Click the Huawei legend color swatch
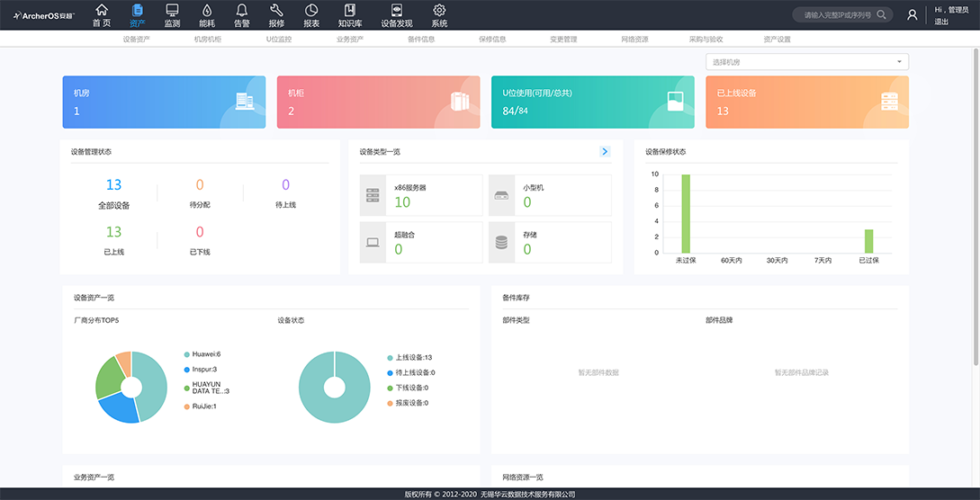980x500 pixels. (186, 354)
